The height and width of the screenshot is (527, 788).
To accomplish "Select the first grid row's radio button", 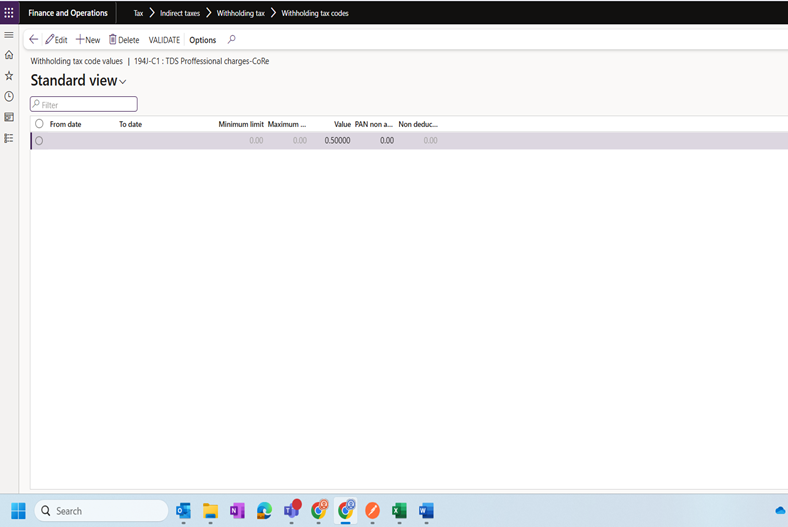I will [x=39, y=141].
